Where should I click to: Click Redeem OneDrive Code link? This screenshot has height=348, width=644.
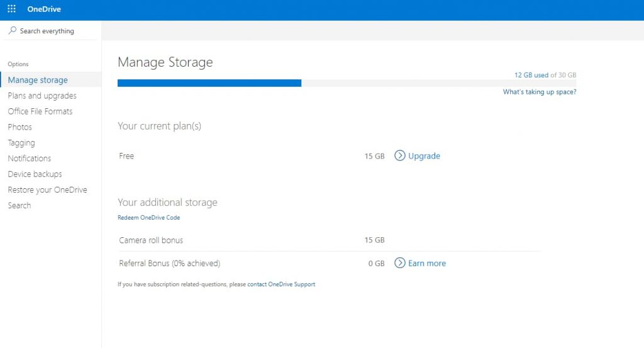[x=148, y=217]
